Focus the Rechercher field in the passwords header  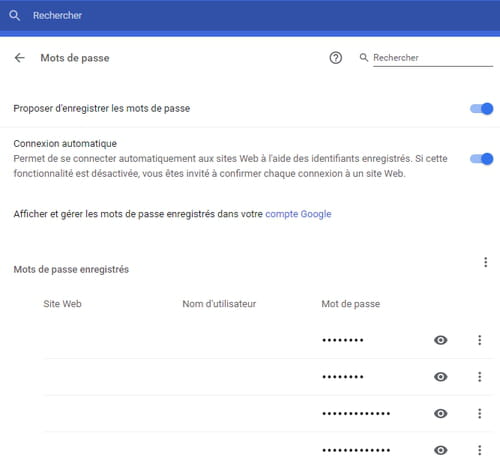pos(433,58)
